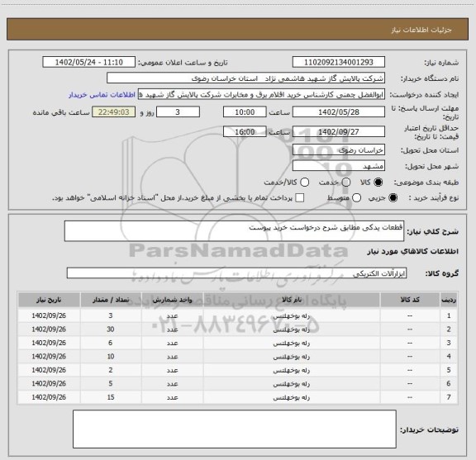Select the خدمت radio button

346,183
